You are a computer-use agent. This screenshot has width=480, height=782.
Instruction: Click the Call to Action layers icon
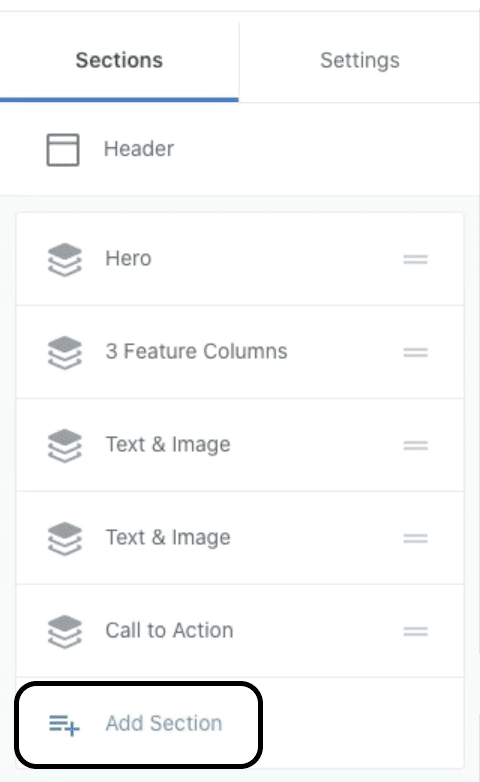(x=64, y=631)
